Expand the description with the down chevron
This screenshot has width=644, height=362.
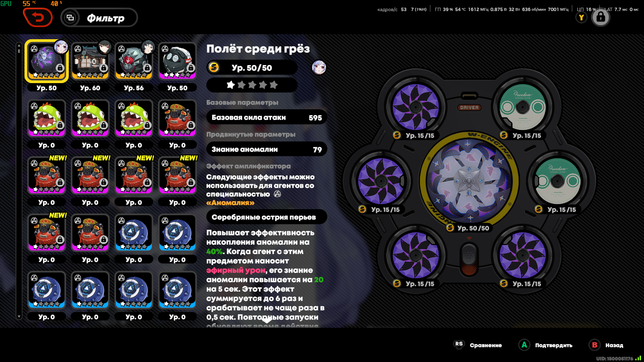pos(267,320)
